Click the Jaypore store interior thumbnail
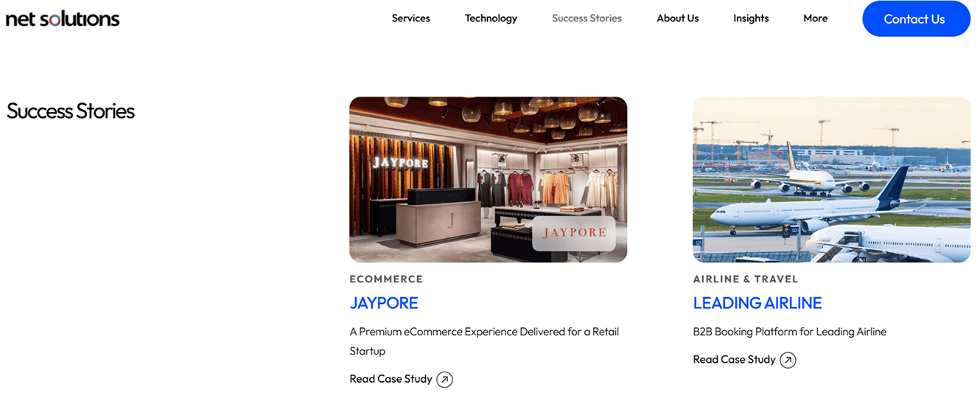Image resolution: width=980 pixels, height=393 pixels. point(488,179)
